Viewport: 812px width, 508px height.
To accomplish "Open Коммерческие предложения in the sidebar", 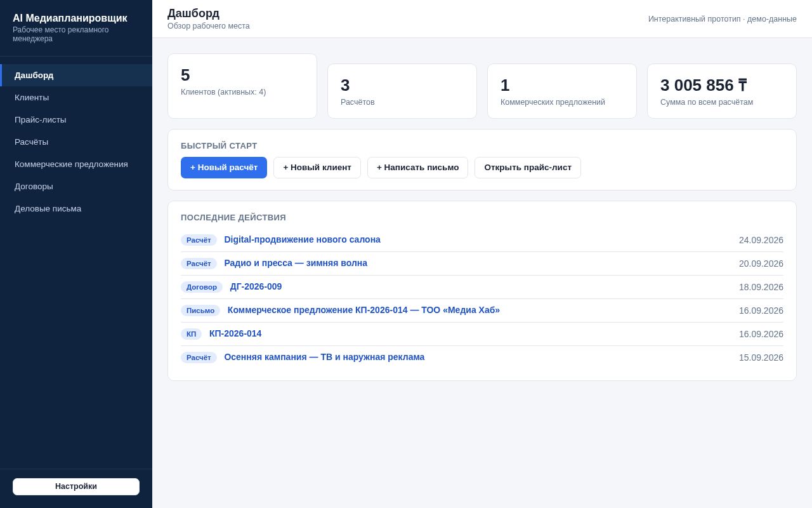I will click(x=76, y=164).
